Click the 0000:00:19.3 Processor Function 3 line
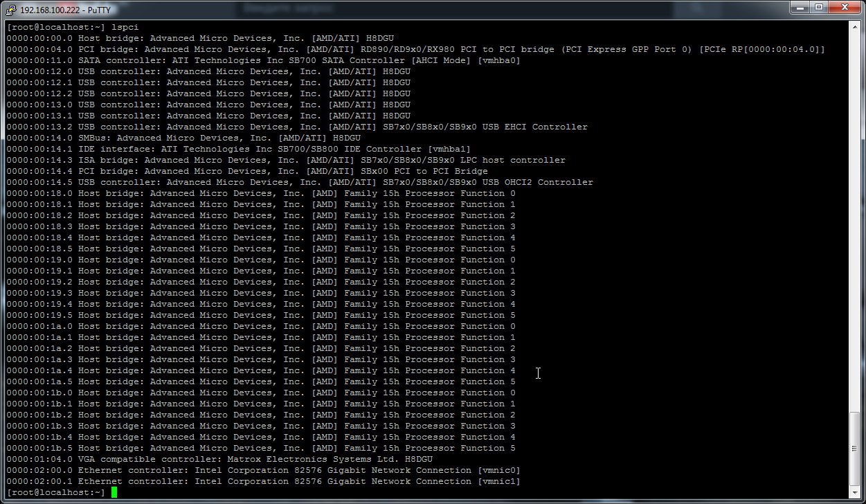Viewport: 866px width, 504px height. coord(261,293)
